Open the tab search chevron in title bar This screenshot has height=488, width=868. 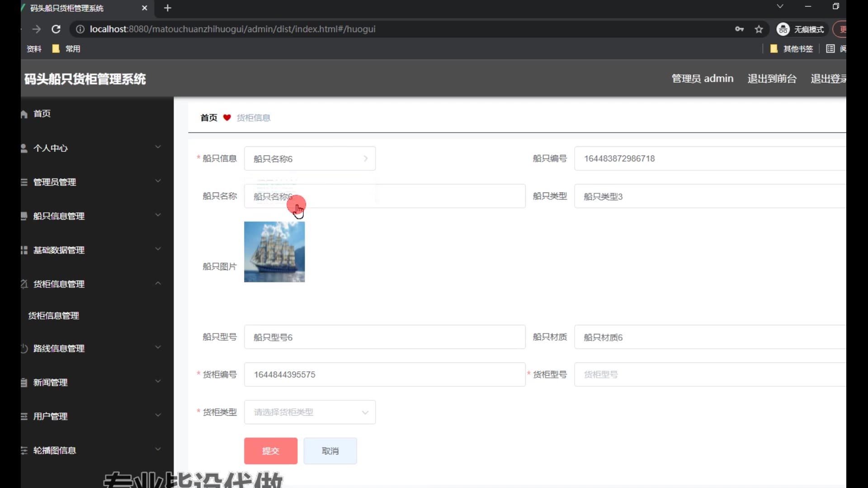pyautogui.click(x=780, y=6)
